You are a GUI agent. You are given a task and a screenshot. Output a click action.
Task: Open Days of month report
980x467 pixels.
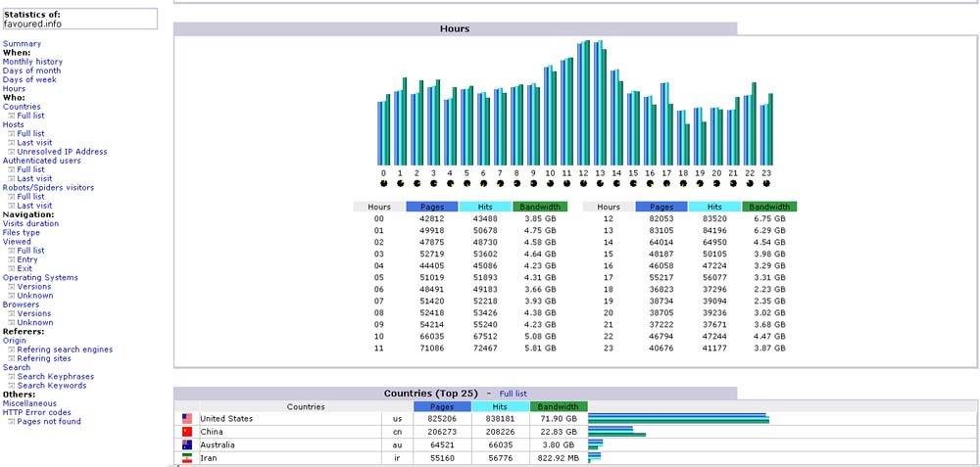[32, 70]
